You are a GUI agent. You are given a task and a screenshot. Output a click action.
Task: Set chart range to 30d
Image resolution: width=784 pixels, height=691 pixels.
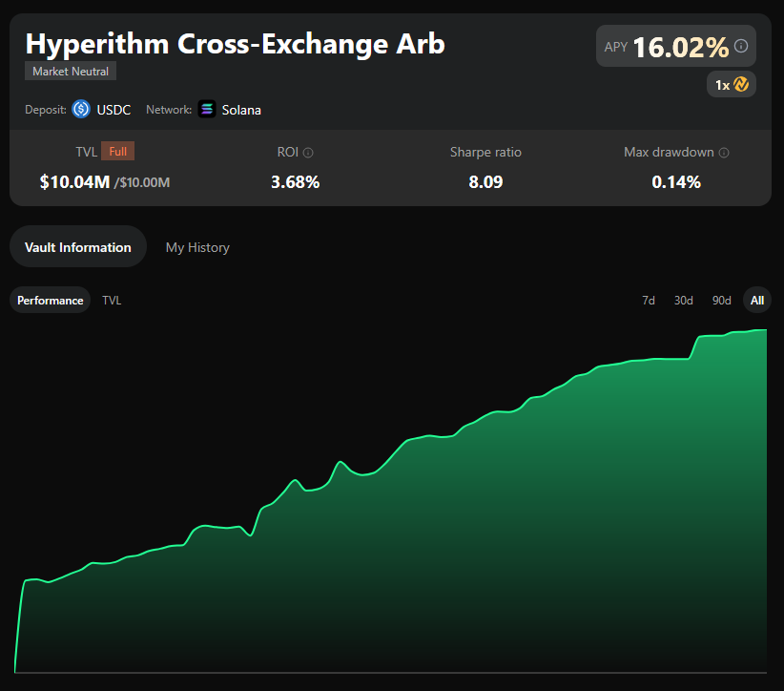tap(683, 301)
